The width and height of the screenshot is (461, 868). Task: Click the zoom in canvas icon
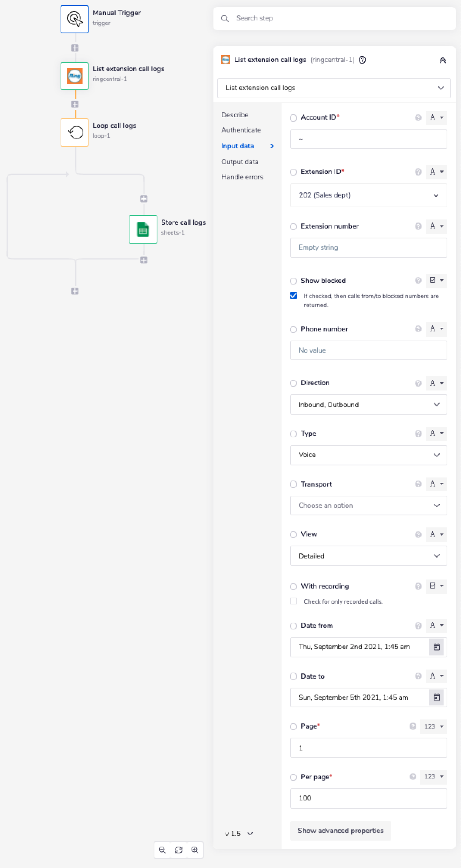pyautogui.click(x=195, y=850)
